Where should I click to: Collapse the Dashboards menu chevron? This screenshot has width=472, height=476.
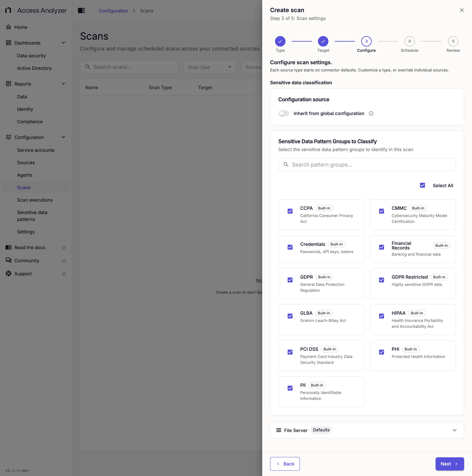[x=63, y=43]
